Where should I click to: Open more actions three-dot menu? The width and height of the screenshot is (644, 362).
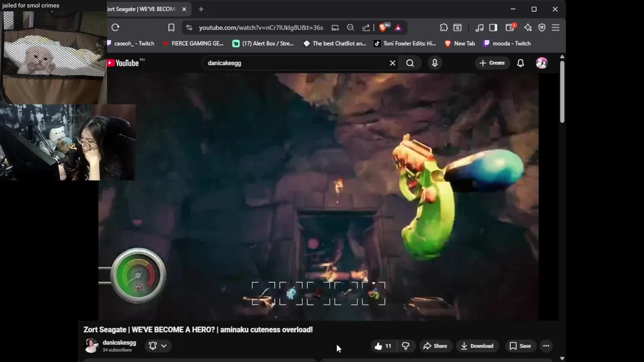pyautogui.click(x=546, y=346)
